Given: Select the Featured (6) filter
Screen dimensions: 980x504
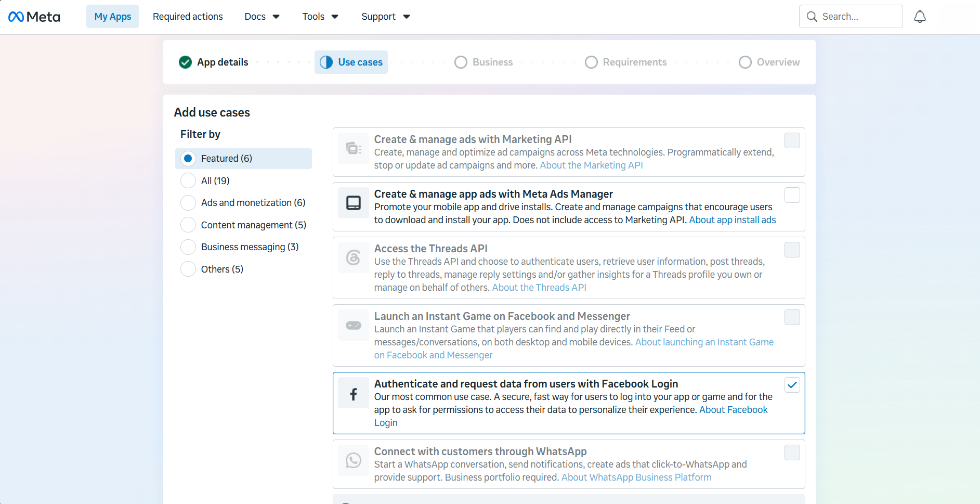Looking at the screenshot, I should (x=243, y=159).
